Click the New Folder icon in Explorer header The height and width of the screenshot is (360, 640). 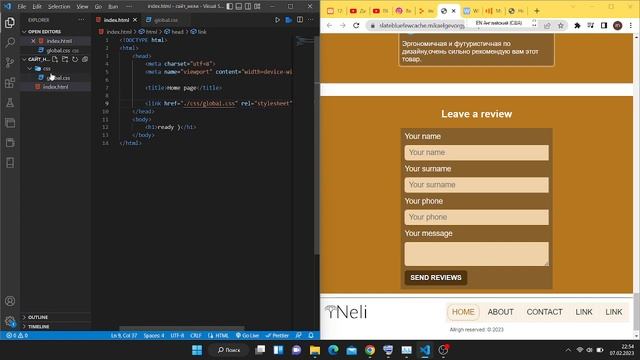click(65, 60)
